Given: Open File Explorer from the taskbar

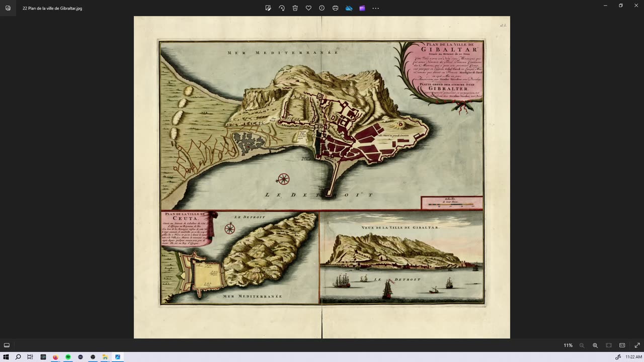Looking at the screenshot, I should [105, 357].
